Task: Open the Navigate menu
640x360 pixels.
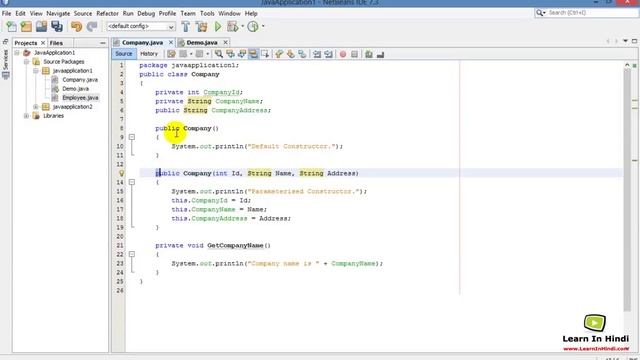Action: (x=58, y=13)
